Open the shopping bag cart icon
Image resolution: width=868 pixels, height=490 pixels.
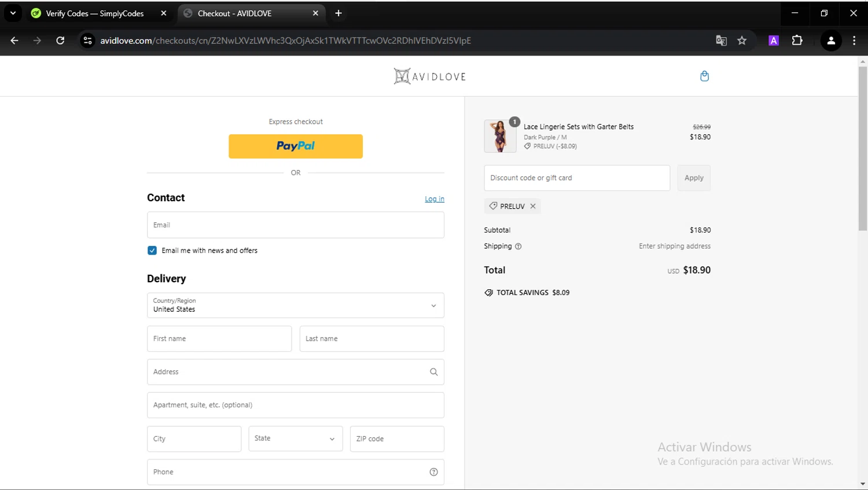(x=704, y=76)
